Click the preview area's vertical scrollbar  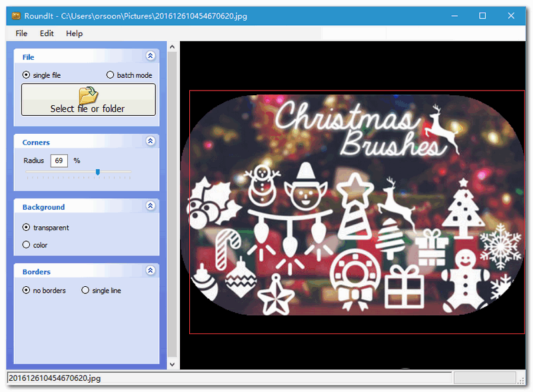click(173, 200)
